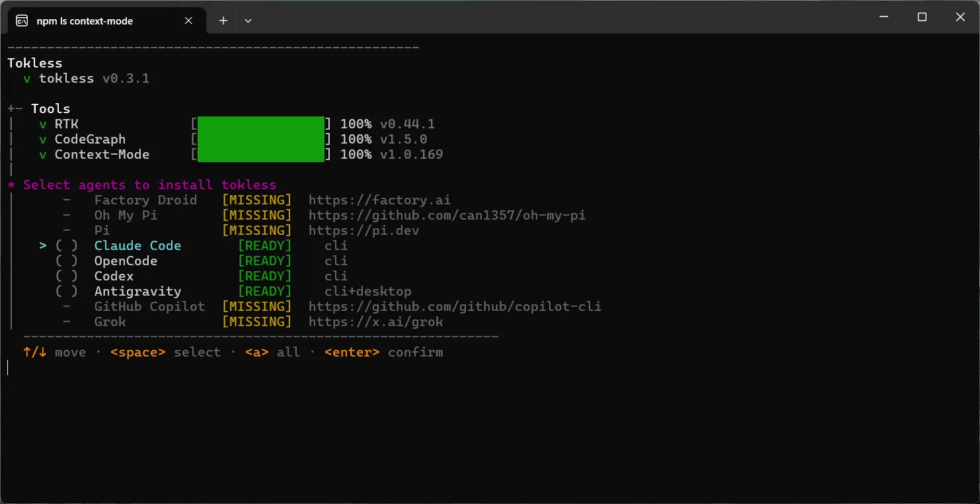The height and width of the screenshot is (504, 980).
Task: Click the Context-Mode green progress bar
Action: [x=261, y=154]
